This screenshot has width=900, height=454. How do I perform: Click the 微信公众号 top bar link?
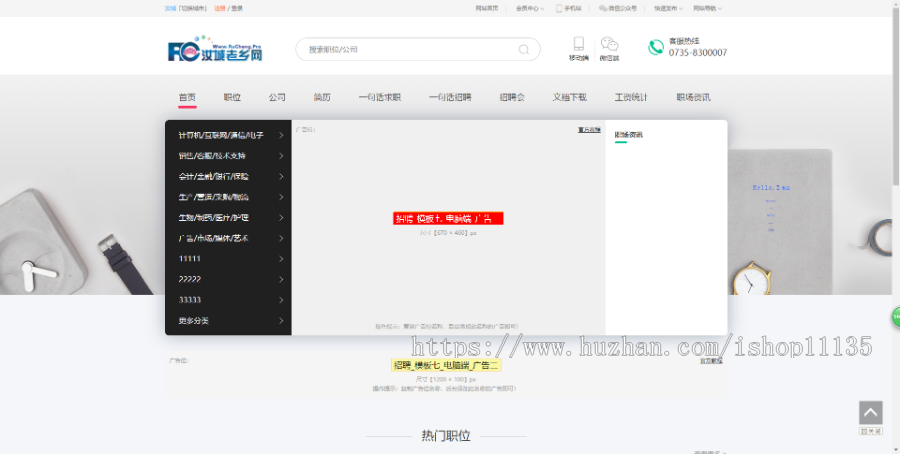618,9
